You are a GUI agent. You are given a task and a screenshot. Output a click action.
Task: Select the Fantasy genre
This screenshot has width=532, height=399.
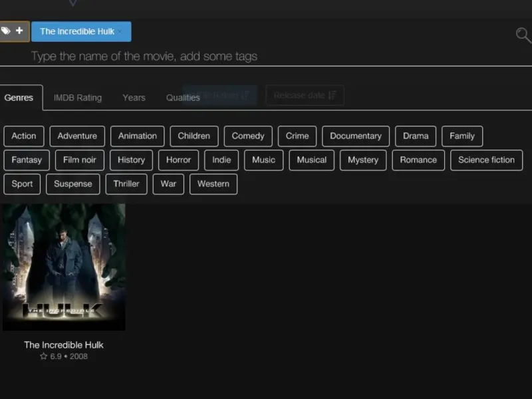tap(27, 160)
